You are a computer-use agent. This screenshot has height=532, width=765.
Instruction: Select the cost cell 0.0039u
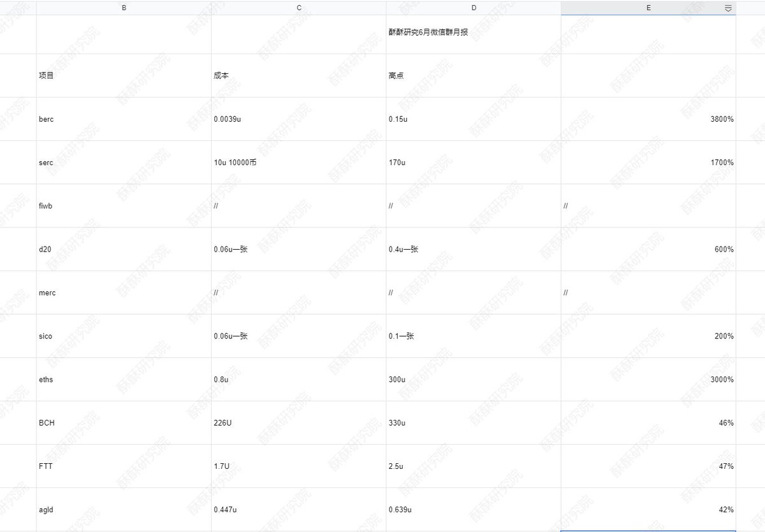[298, 119]
